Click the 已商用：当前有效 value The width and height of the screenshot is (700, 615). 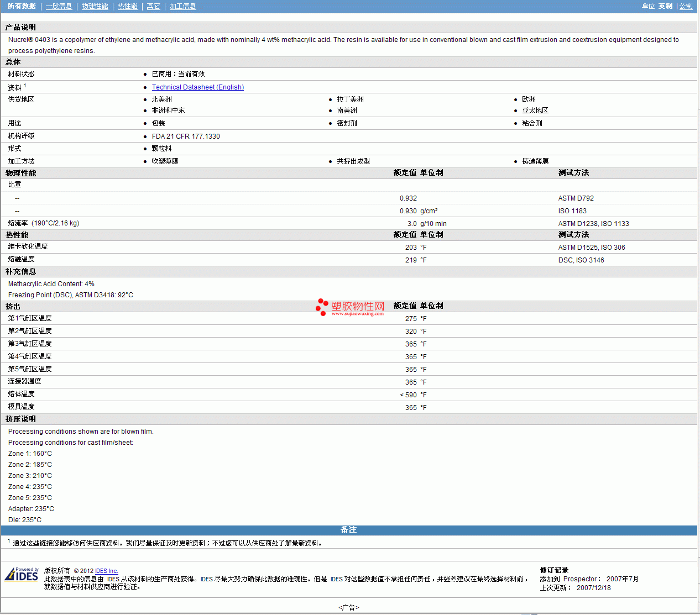[178, 74]
